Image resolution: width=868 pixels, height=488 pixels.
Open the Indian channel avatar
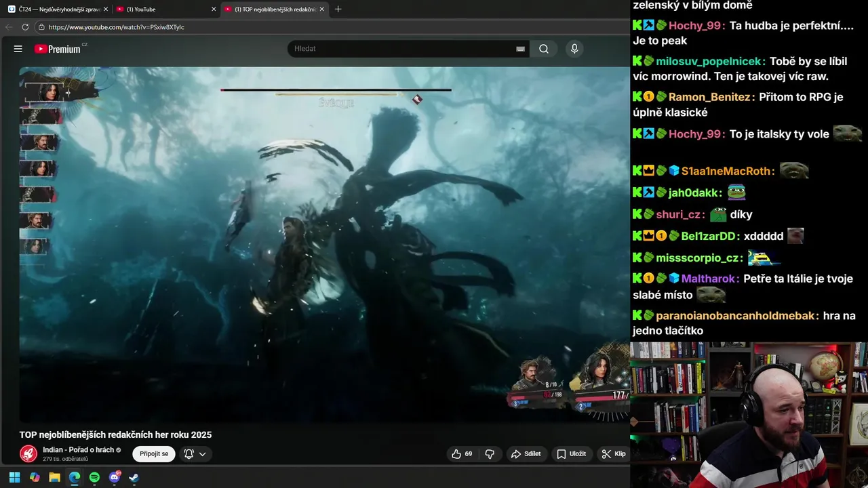tap(28, 453)
